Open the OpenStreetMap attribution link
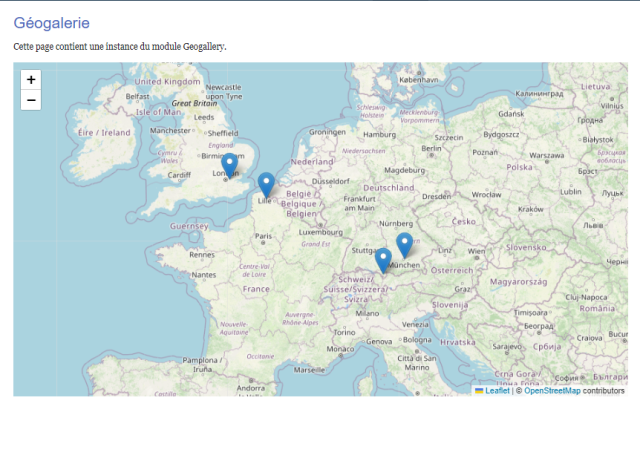This screenshot has width=640, height=458. tap(552, 391)
